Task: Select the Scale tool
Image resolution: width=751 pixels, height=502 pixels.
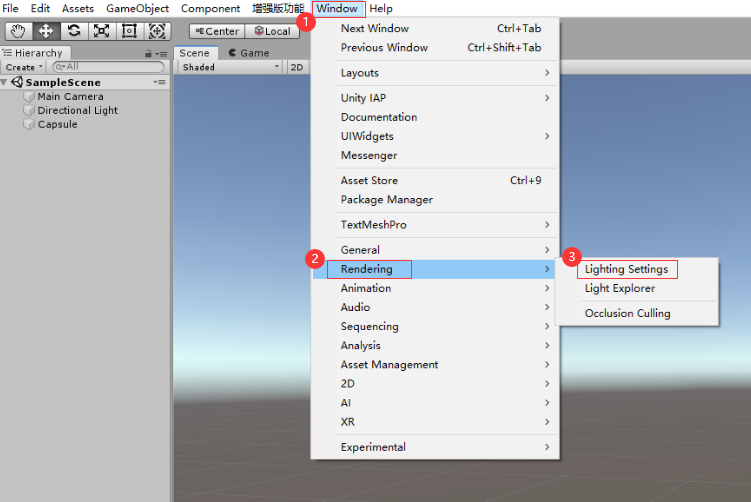Action: point(102,31)
